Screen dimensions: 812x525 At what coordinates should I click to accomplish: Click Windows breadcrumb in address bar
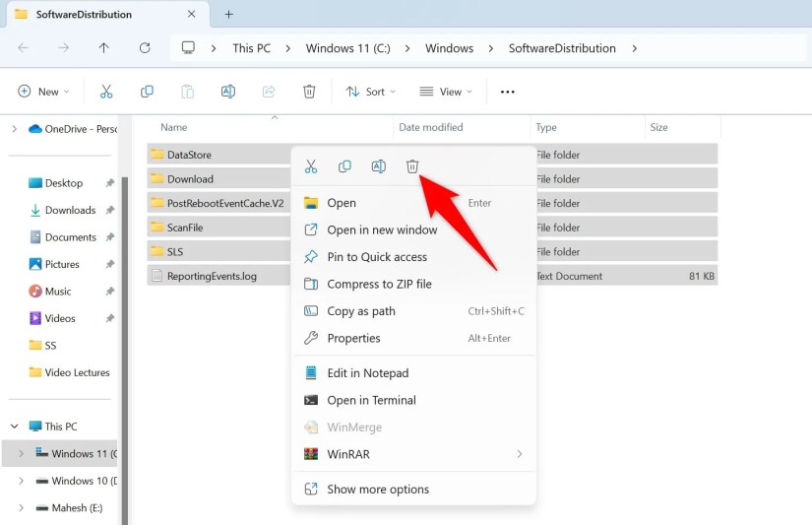click(x=449, y=48)
